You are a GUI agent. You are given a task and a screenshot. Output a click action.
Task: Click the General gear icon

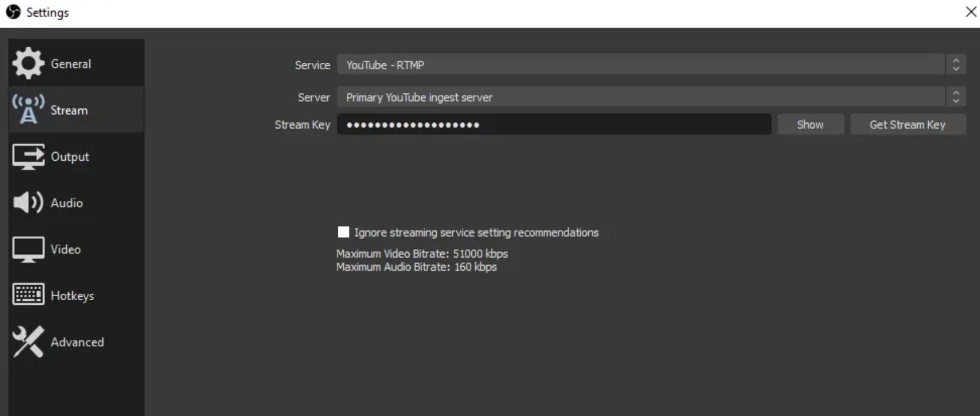pyautogui.click(x=28, y=63)
